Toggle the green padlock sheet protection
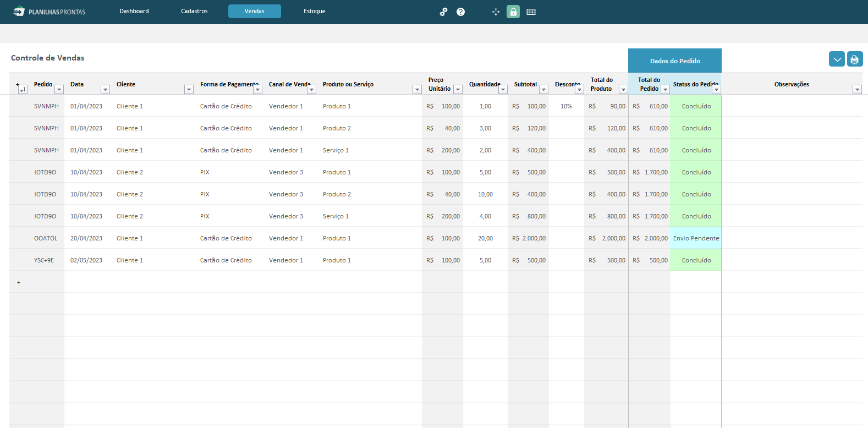The image size is (868, 428). (513, 12)
